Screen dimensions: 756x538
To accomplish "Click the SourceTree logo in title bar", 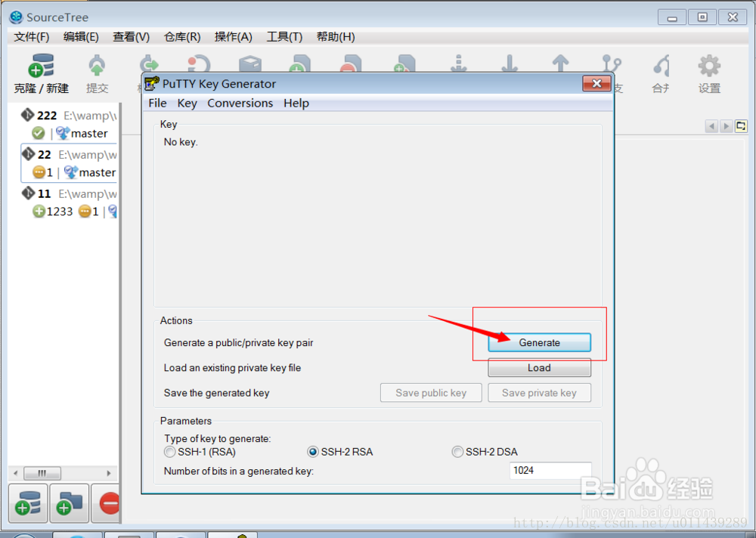I will click(x=16, y=17).
